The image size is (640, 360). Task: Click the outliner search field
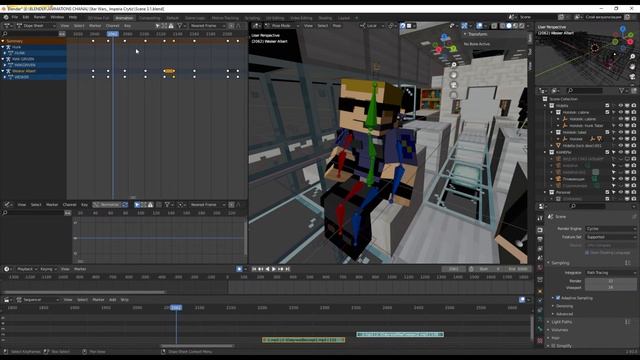point(584,91)
